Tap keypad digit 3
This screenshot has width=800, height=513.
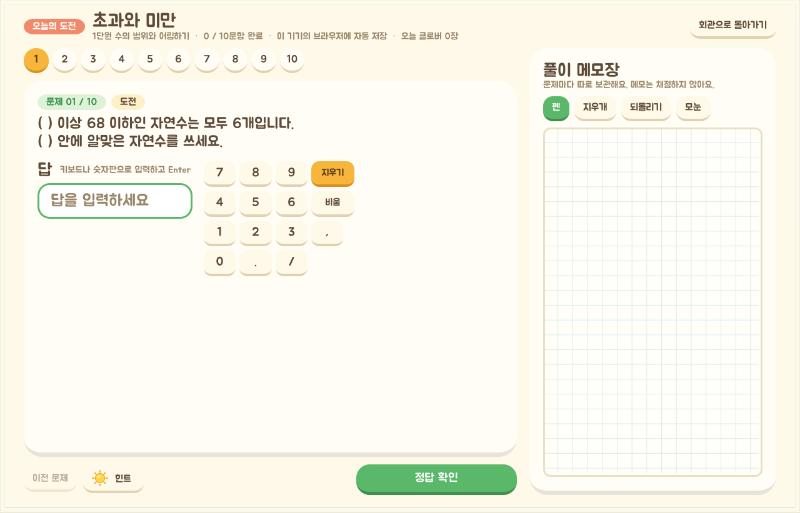coord(291,232)
